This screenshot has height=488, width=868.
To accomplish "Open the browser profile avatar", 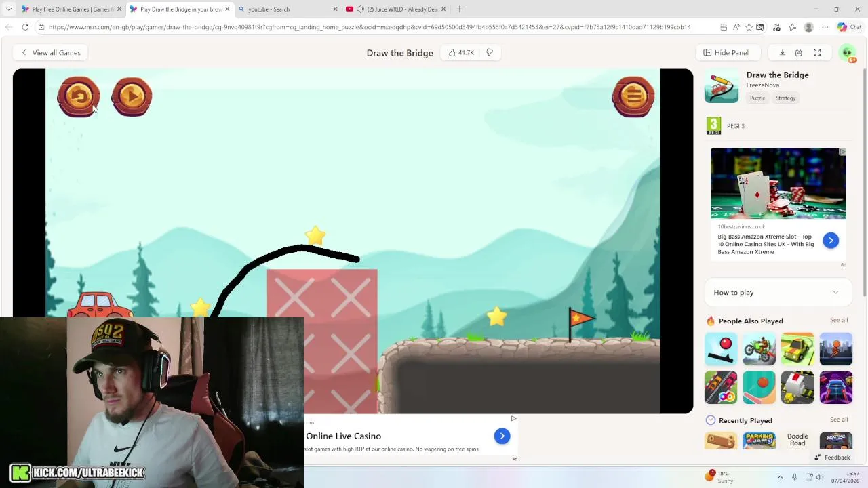I will tap(808, 27).
